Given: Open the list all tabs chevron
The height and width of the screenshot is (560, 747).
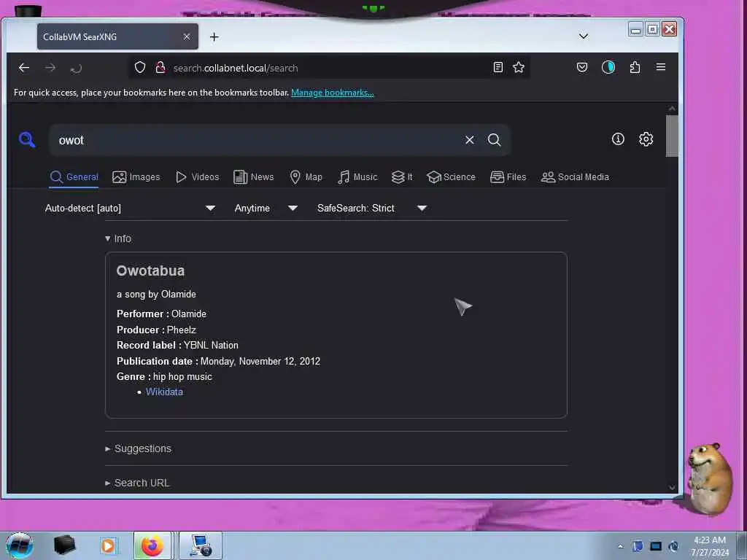Looking at the screenshot, I should (x=583, y=36).
